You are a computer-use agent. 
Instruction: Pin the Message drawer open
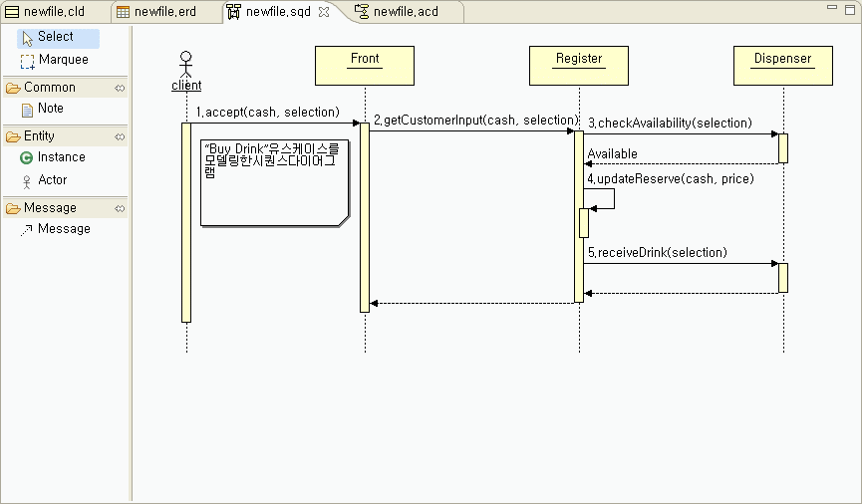[x=120, y=208]
